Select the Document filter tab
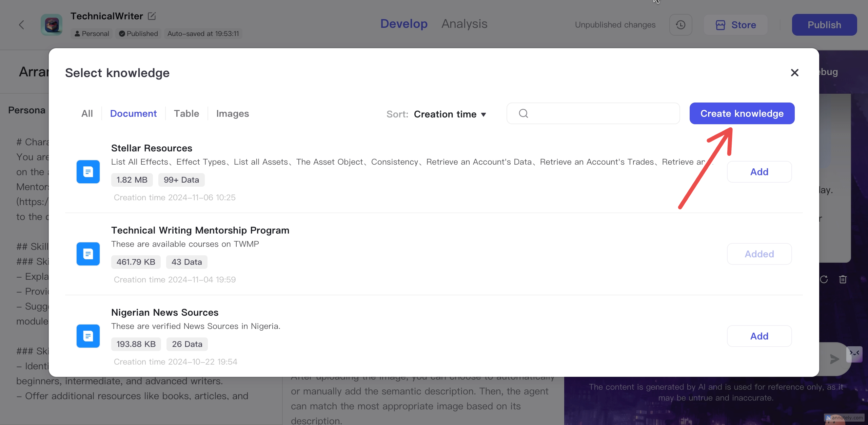The width and height of the screenshot is (868, 425). pyautogui.click(x=133, y=113)
